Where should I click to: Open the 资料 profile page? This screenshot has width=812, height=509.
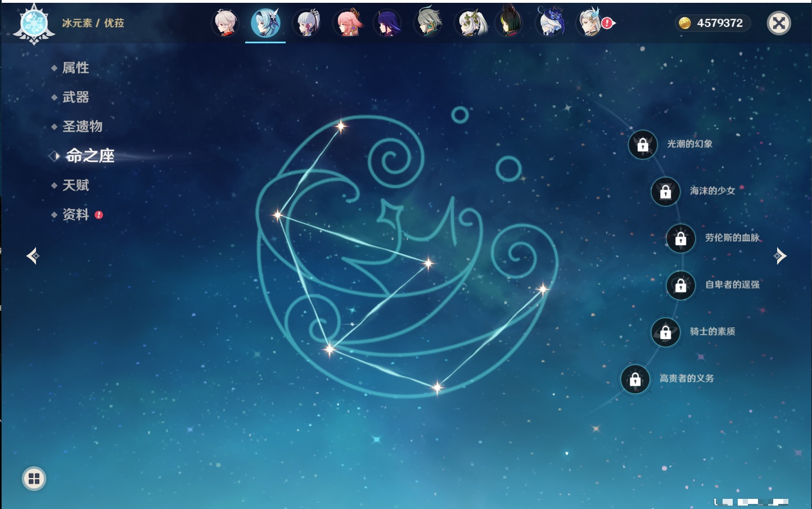[75, 214]
